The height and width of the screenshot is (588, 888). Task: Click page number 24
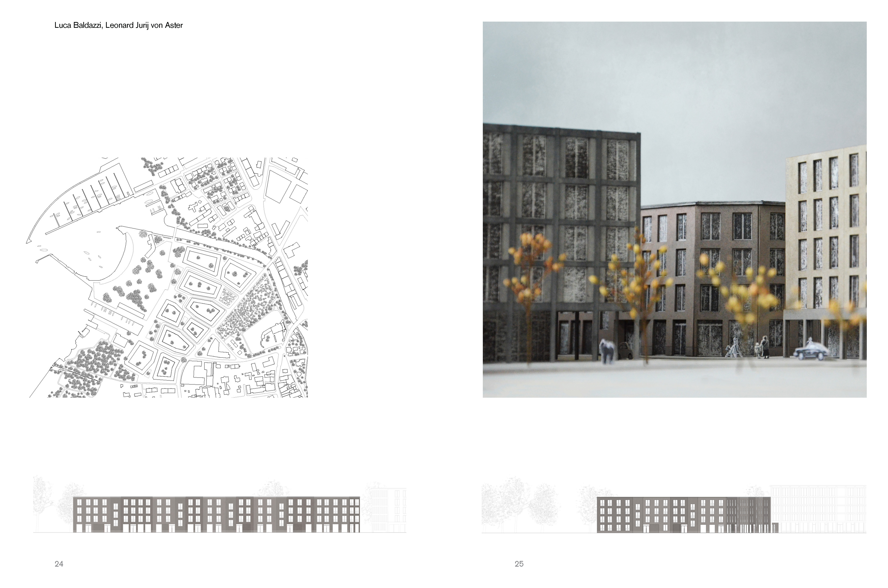tap(59, 564)
